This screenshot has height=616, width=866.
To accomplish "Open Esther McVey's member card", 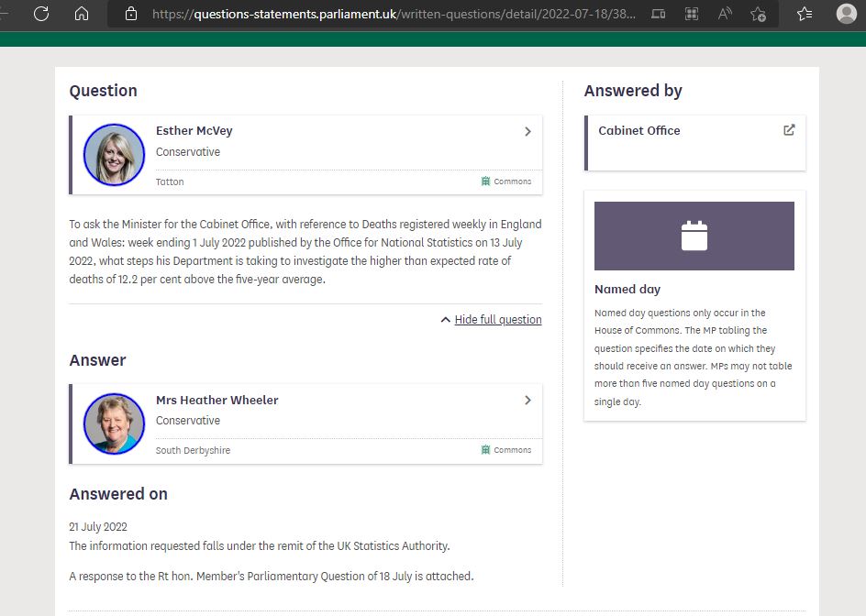I will point(306,155).
